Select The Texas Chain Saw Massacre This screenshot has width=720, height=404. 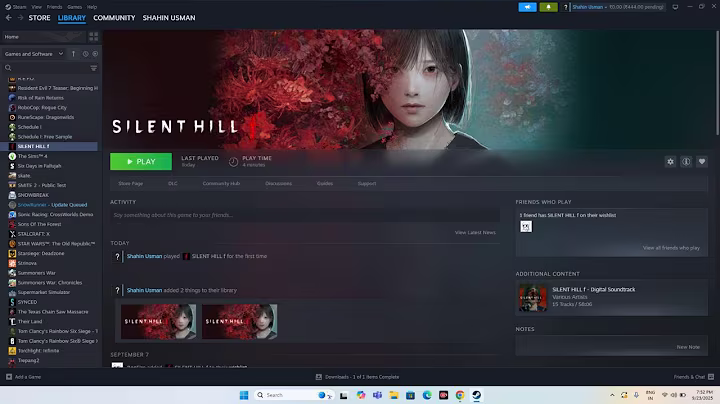tap(51, 312)
